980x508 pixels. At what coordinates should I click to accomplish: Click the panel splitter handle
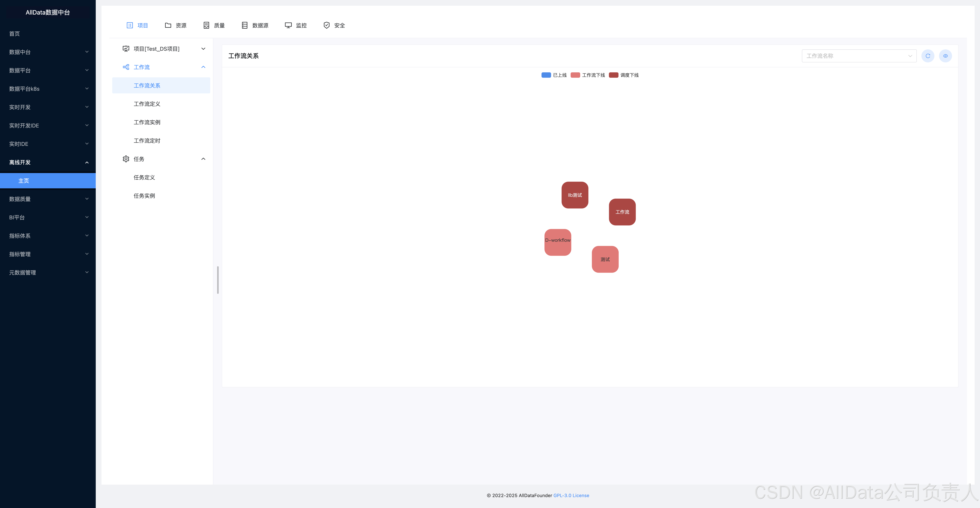pos(218,280)
